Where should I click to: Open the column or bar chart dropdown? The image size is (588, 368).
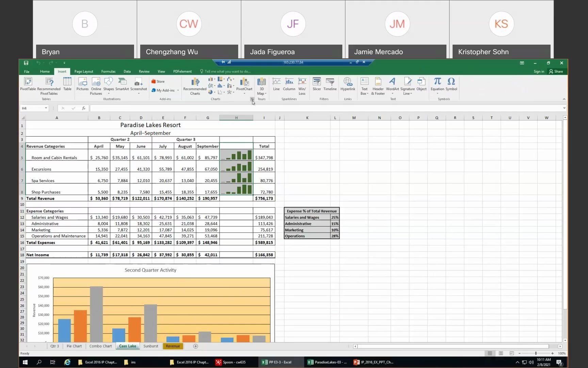[212, 79]
